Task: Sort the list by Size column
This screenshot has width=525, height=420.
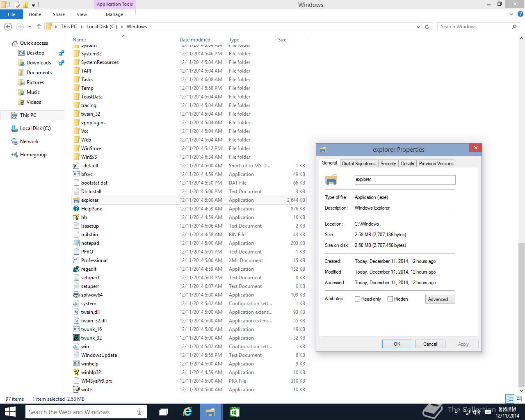Action: [x=291, y=40]
